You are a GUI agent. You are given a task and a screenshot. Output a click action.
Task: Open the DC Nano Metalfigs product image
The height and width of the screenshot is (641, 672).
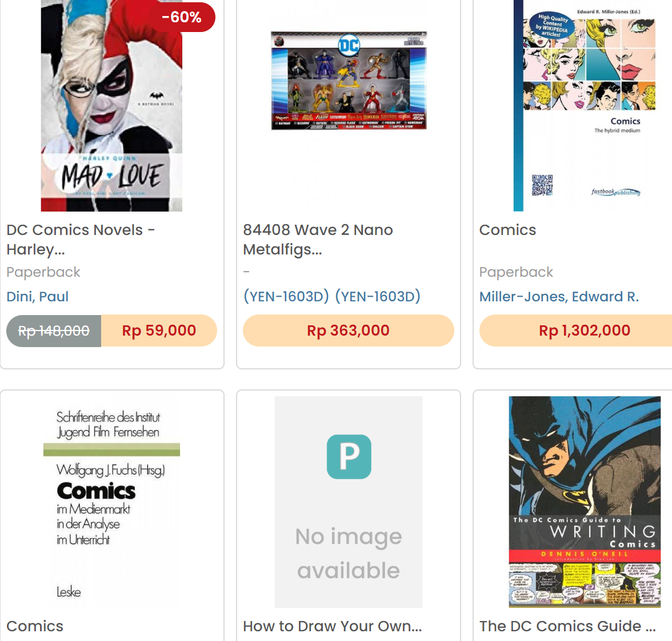point(349,80)
